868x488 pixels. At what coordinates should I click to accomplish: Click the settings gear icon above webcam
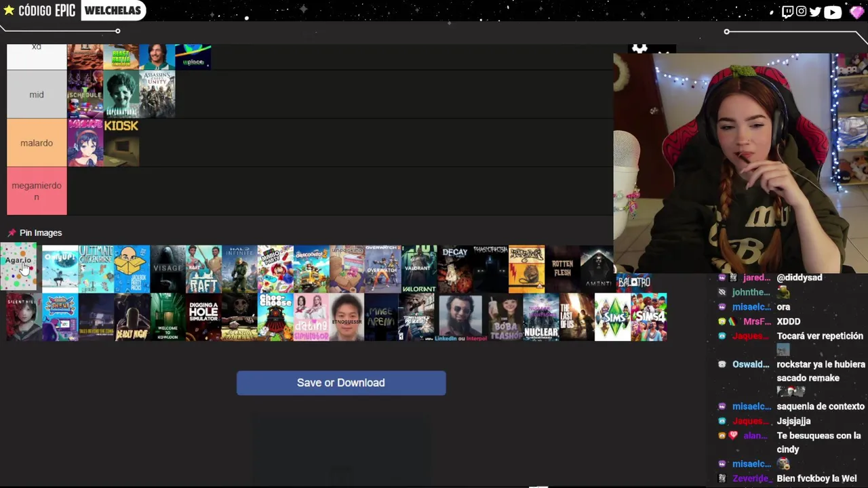click(x=639, y=48)
